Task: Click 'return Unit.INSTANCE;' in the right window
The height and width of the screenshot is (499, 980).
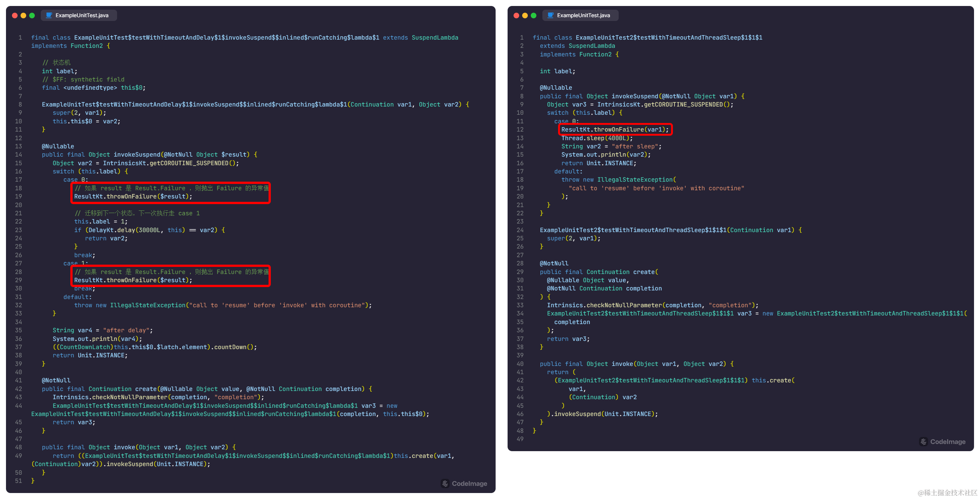Action: click(599, 163)
